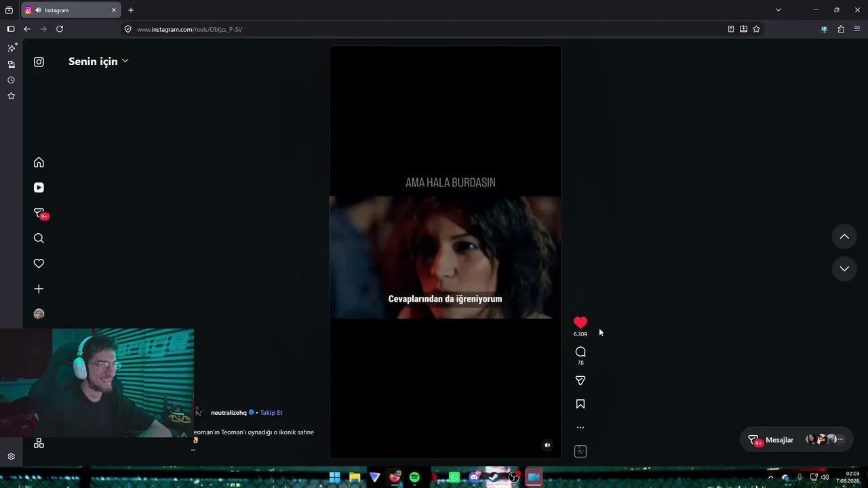The width and height of the screenshot is (868, 488).
Task: Pause the reel by clicking the video
Action: [x=445, y=252]
